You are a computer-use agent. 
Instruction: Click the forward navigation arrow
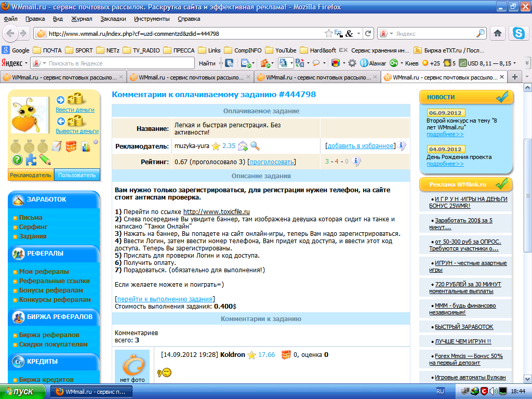(23, 33)
